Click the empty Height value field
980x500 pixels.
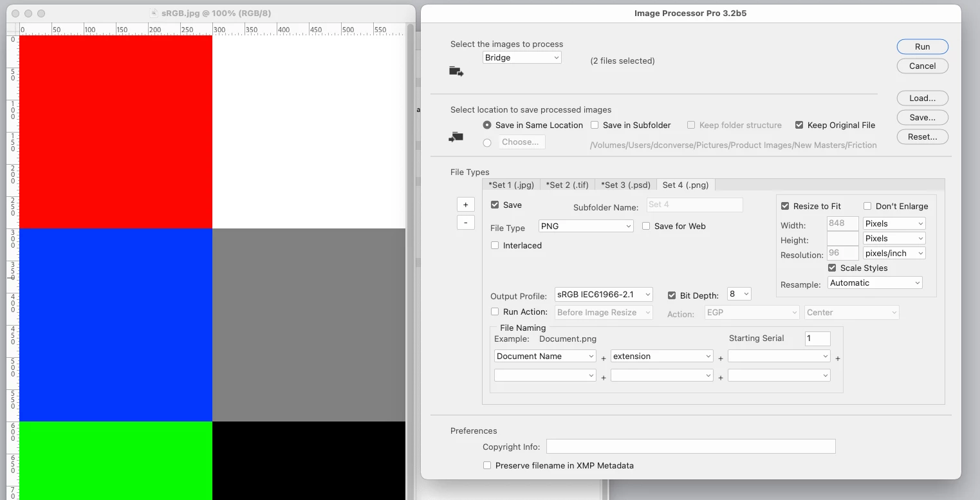point(842,238)
